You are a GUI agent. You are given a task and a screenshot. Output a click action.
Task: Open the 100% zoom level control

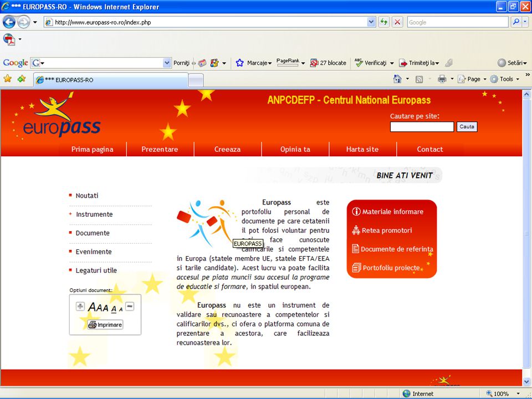click(x=503, y=393)
